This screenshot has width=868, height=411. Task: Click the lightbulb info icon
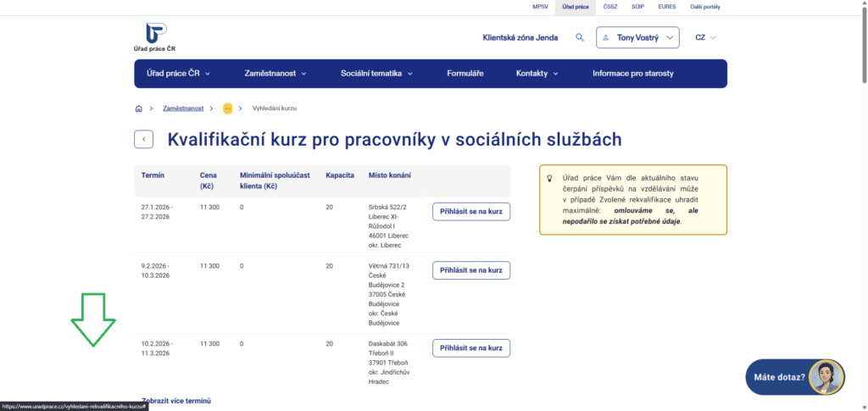[x=549, y=178]
